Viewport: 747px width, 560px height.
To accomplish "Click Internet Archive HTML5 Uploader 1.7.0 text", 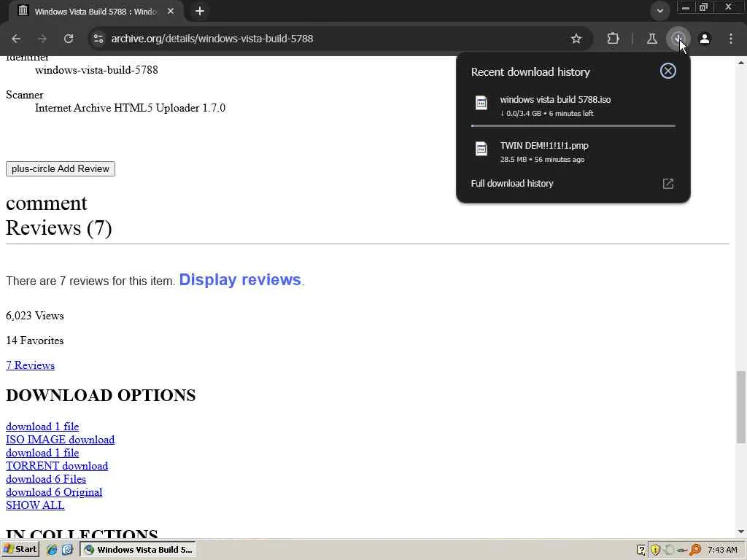I will pyautogui.click(x=130, y=108).
